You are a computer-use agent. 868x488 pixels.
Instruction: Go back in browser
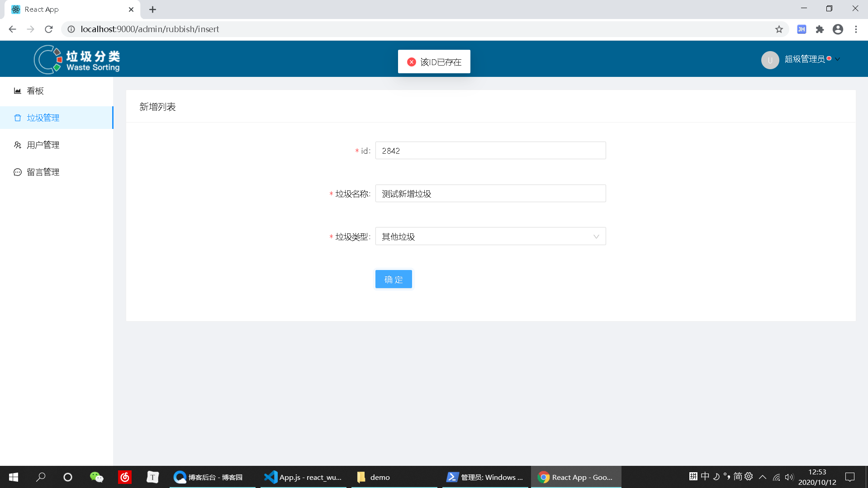tap(12, 29)
